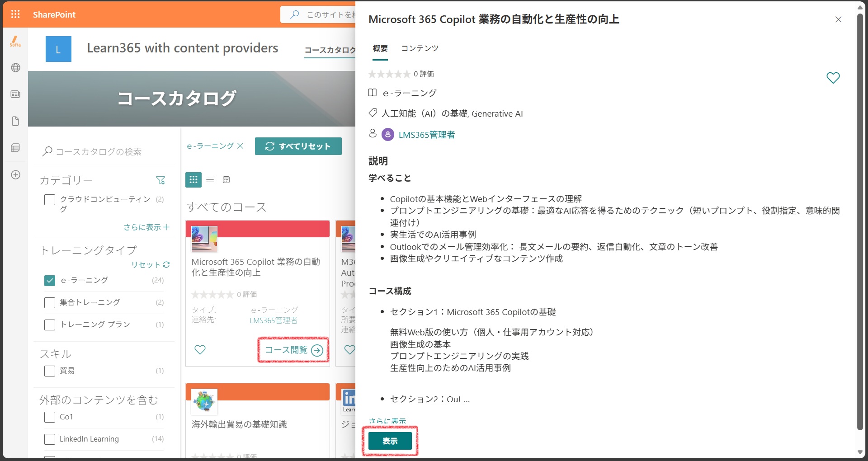Screen dimensions: 868x461
Task: Check the トレーニング プラン checkbox
Action: [50, 325]
